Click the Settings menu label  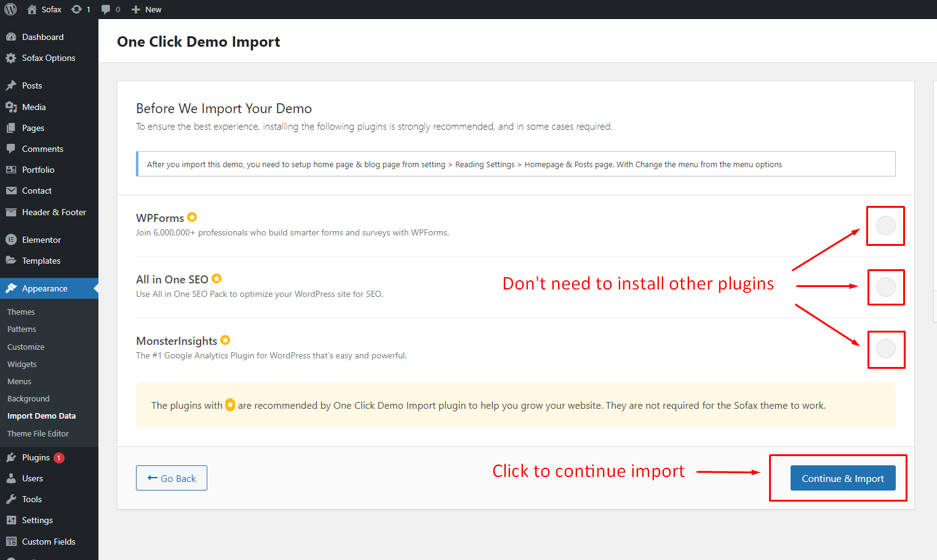38,520
